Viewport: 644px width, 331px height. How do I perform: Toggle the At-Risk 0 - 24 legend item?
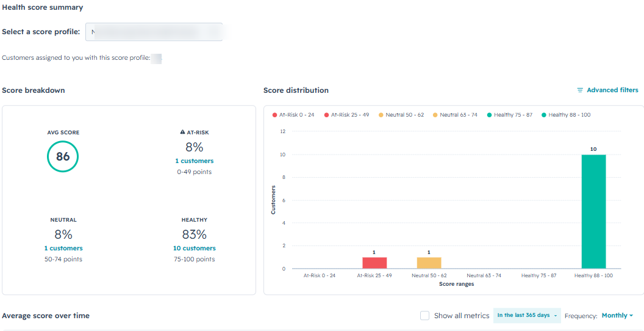[293, 115]
